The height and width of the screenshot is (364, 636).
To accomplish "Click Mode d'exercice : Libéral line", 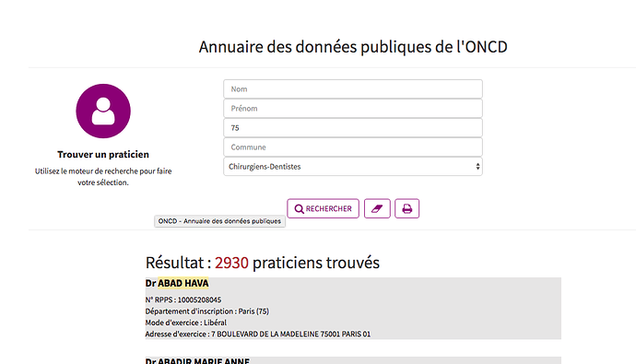I will click(186, 323).
